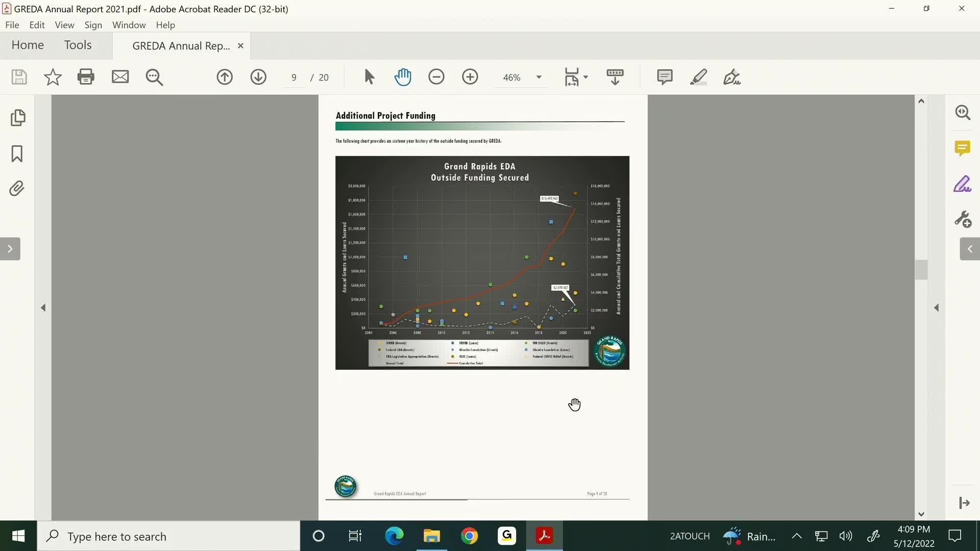980x551 pixels.
Task: Close the GREDA Annual Report tab
Action: pos(240,46)
